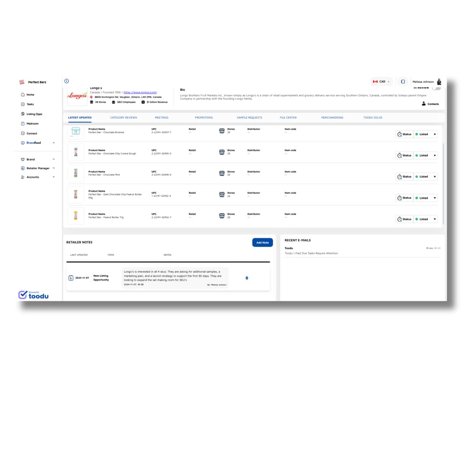Open Listed dropdown for Chocolate Mint

pos(426,177)
